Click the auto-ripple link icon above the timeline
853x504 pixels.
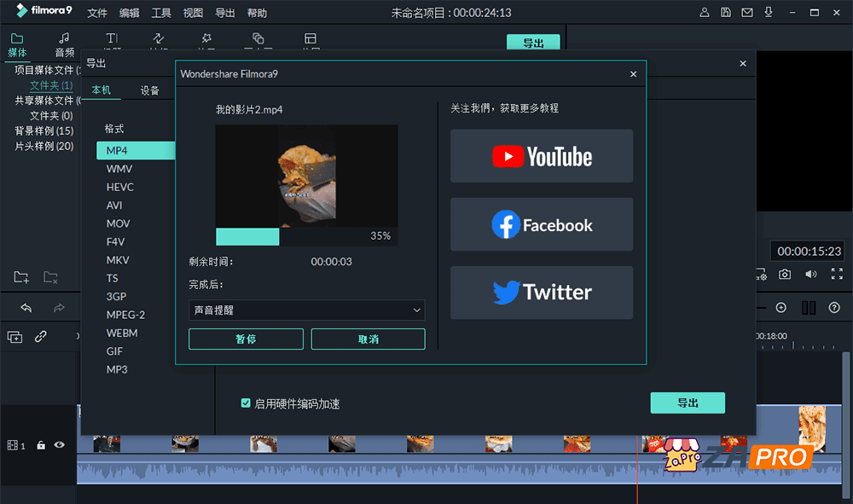pos(41,337)
